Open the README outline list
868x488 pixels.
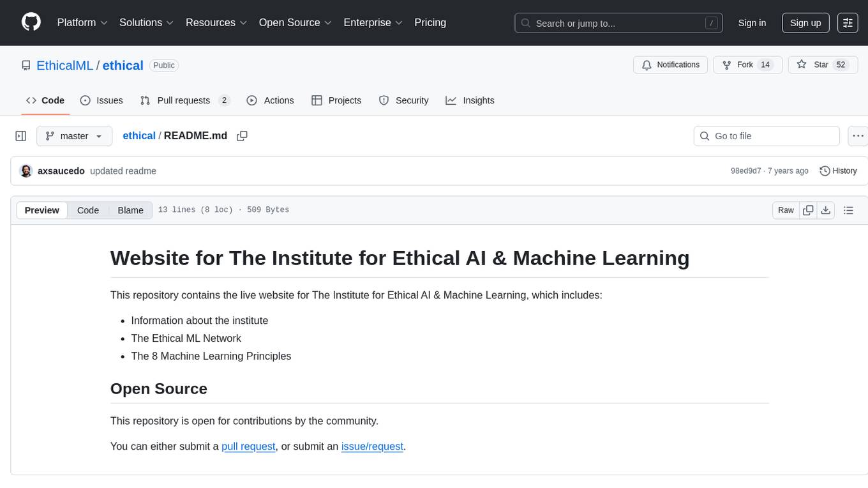[x=848, y=210]
